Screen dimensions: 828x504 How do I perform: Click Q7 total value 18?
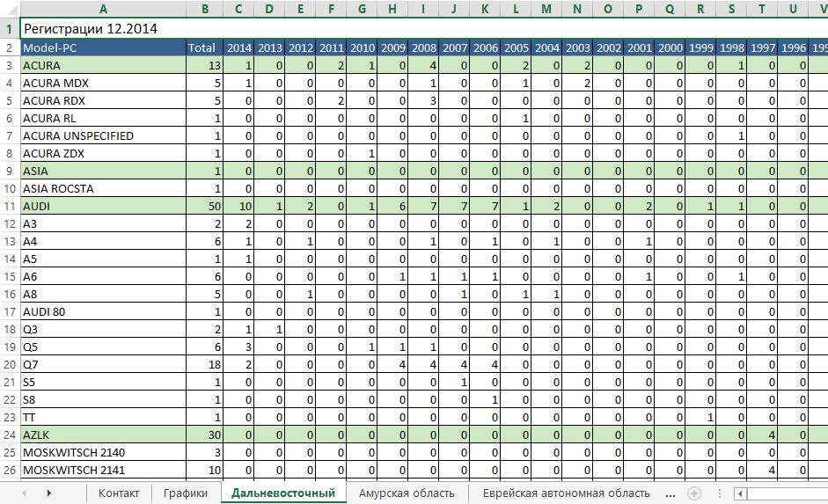click(204, 365)
